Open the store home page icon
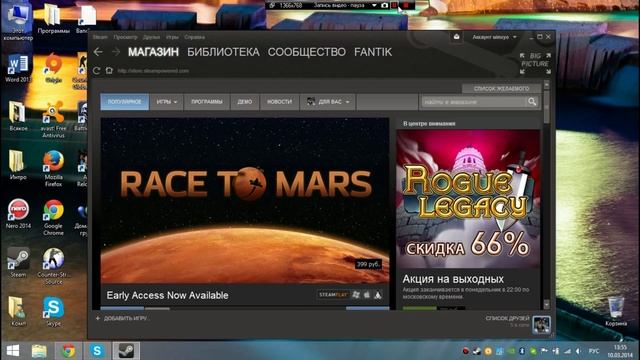The height and width of the screenshot is (360, 640). tap(109, 71)
